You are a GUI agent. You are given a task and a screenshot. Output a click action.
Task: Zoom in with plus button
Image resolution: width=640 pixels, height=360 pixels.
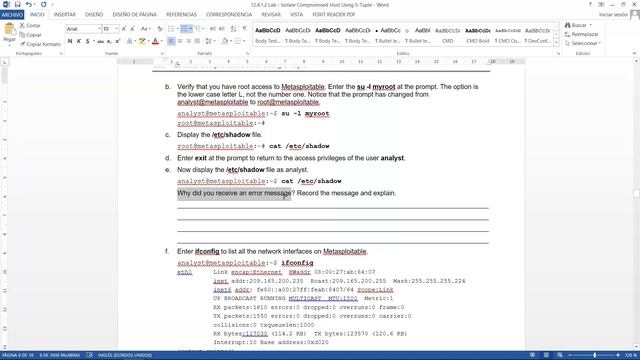(x=618, y=355)
